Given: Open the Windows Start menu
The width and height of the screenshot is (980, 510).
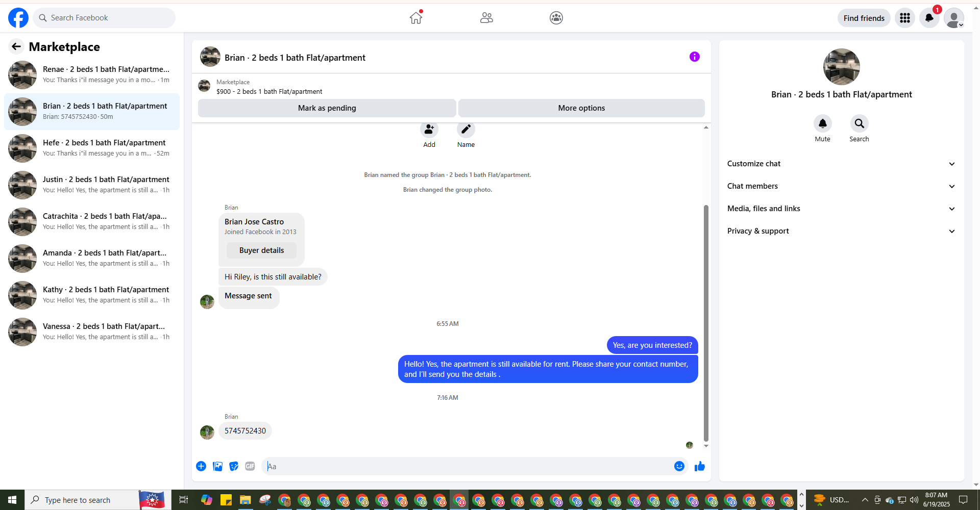Looking at the screenshot, I should [12, 500].
